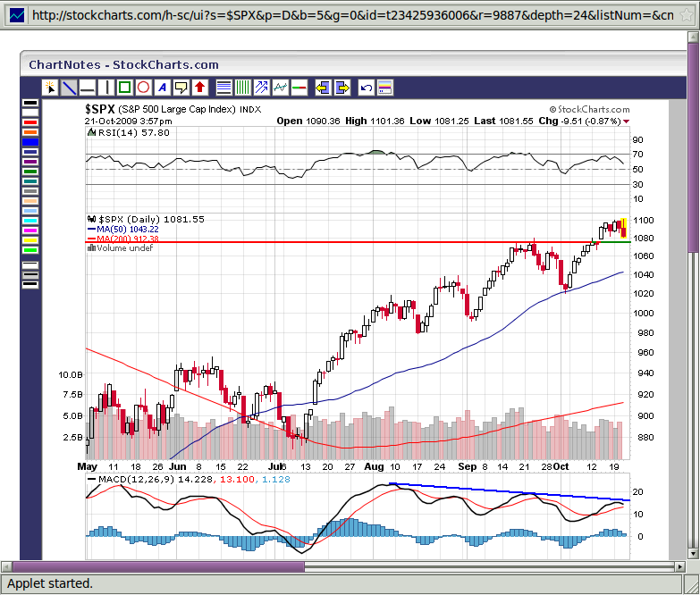The width and height of the screenshot is (700, 595).
Task: Select the dark green color swatch
Action: coord(30,172)
